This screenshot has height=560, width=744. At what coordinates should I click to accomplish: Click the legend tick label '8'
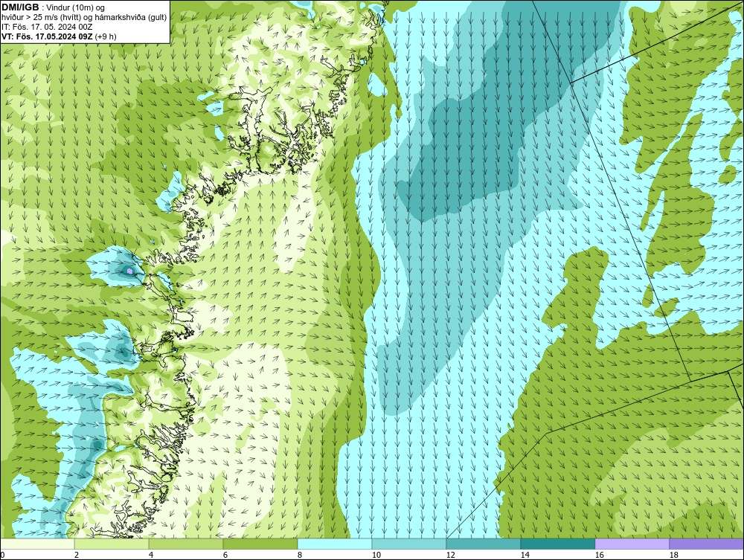pos(299,555)
